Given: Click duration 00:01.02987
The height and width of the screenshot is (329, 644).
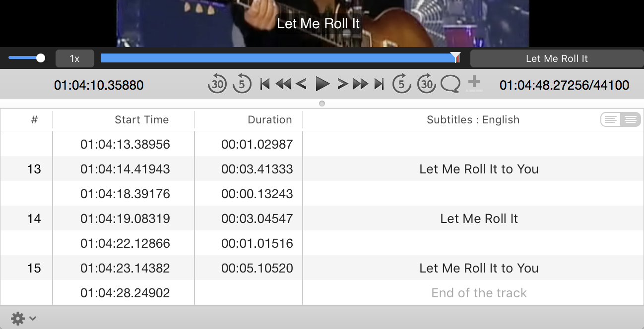Looking at the screenshot, I should point(257,144).
